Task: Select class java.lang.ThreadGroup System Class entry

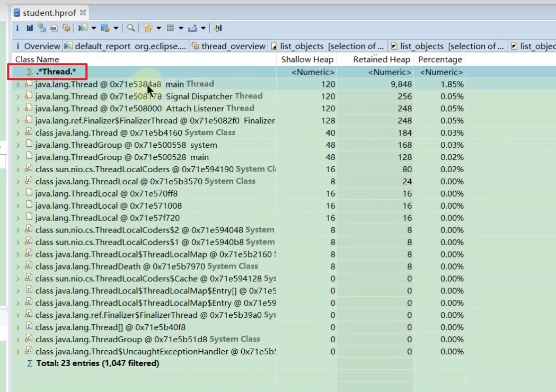Action: [147, 339]
